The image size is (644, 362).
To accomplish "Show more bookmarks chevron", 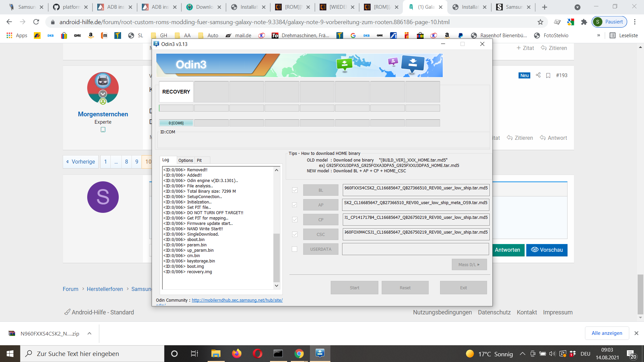I will point(598,36).
